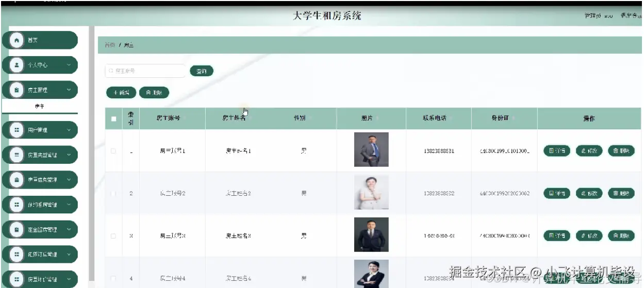Screen dimensions: 644x288
Task: Click the grid icon for 用户管理
Action: [16, 130]
